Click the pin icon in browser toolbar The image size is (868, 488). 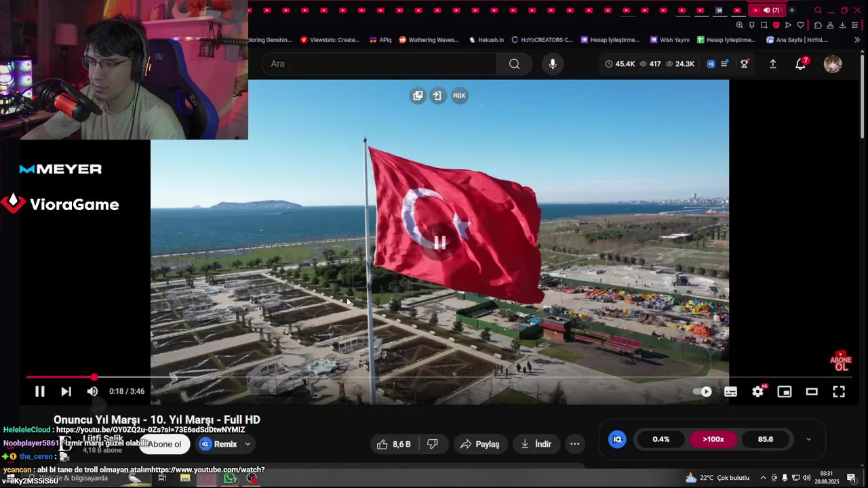pos(751,25)
